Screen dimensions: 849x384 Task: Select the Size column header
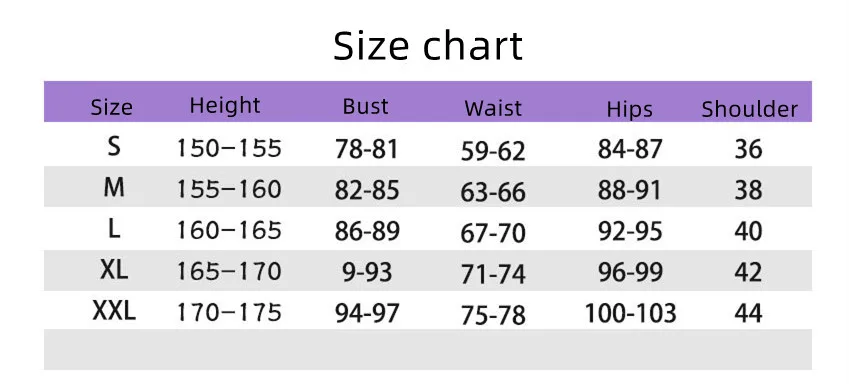[x=112, y=108]
